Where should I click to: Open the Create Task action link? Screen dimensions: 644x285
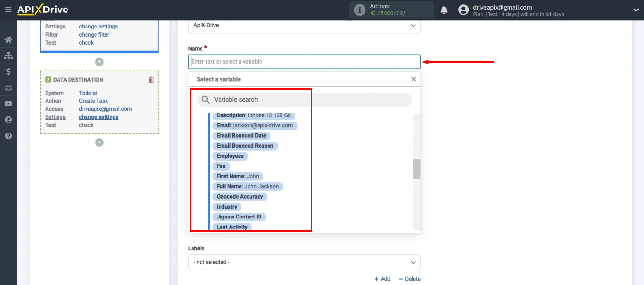pos(93,101)
